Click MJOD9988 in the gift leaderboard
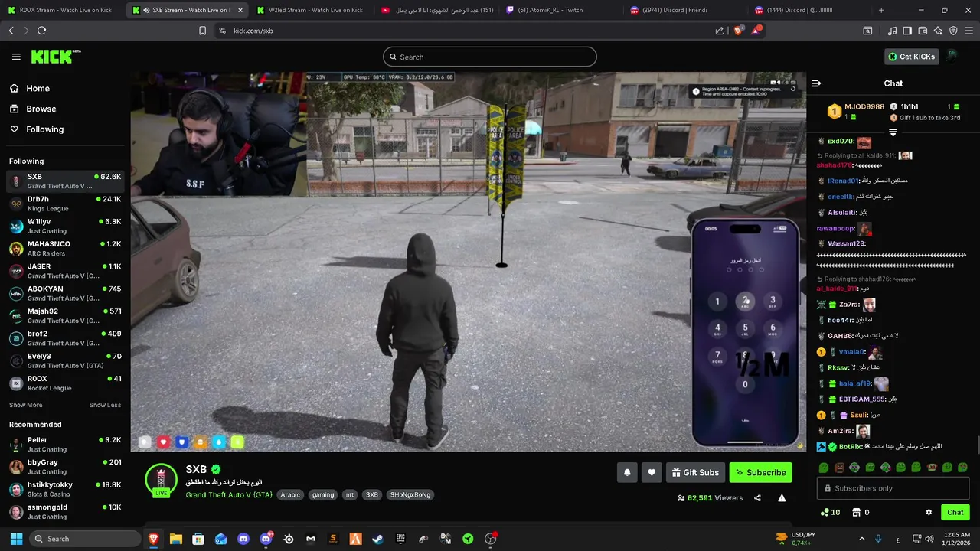The width and height of the screenshot is (980, 551). 864,107
